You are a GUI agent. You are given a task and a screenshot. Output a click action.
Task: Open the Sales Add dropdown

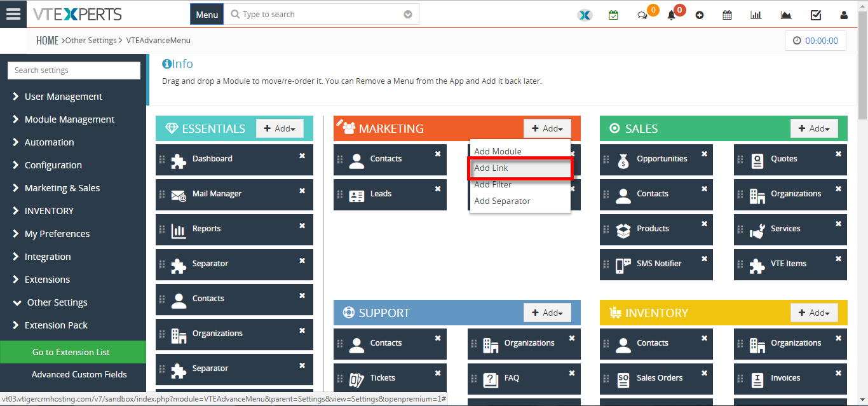(x=814, y=128)
